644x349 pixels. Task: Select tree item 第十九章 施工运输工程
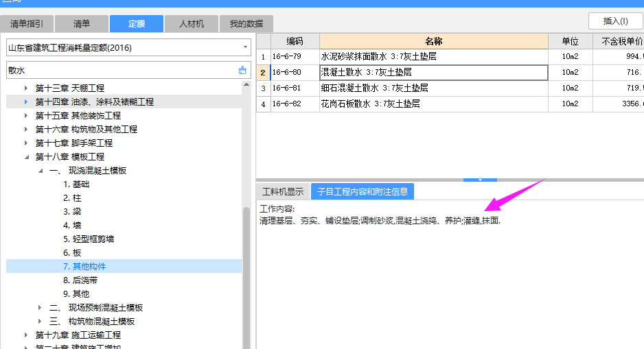coord(78,335)
